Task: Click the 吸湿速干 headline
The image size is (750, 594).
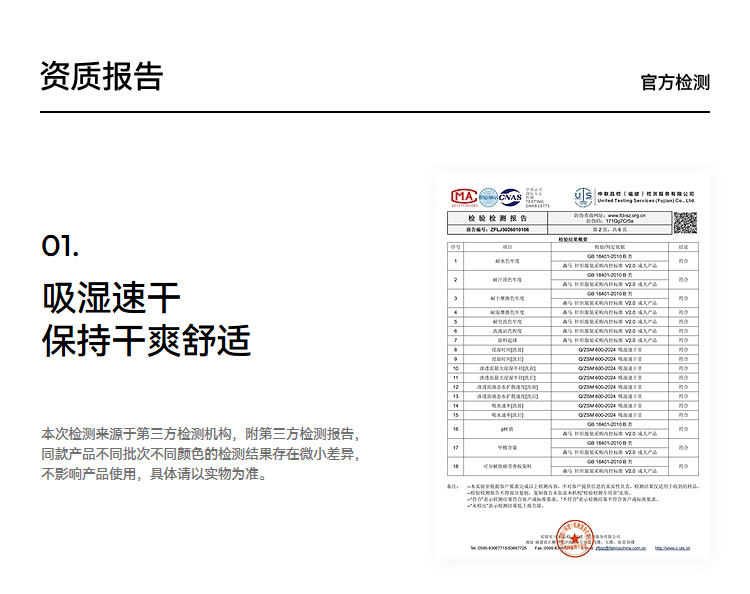Action: coord(111,298)
